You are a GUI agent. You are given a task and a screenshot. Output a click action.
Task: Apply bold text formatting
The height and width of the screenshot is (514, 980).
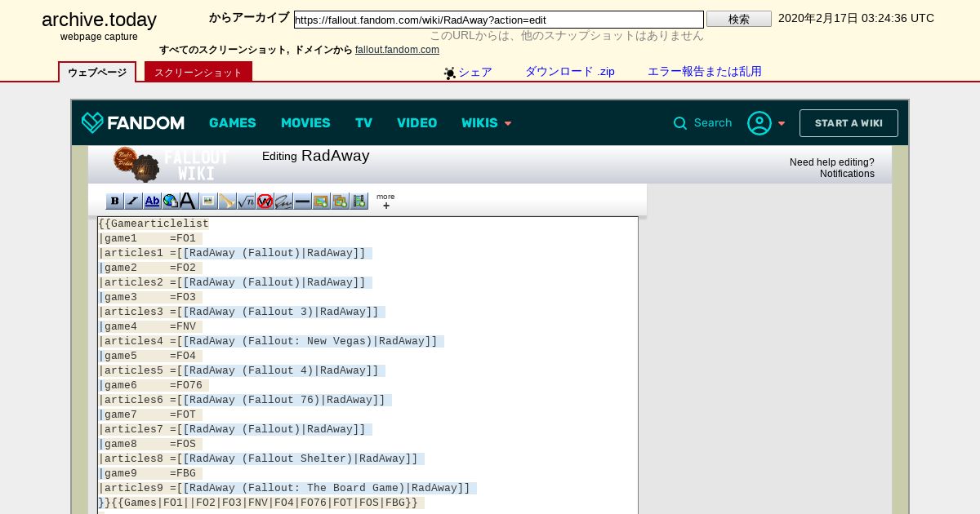pyautogui.click(x=115, y=201)
